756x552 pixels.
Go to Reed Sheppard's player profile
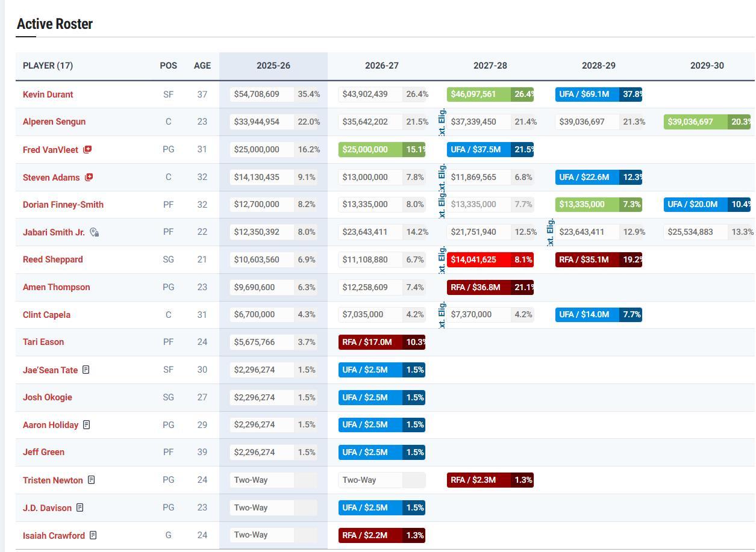(x=52, y=259)
